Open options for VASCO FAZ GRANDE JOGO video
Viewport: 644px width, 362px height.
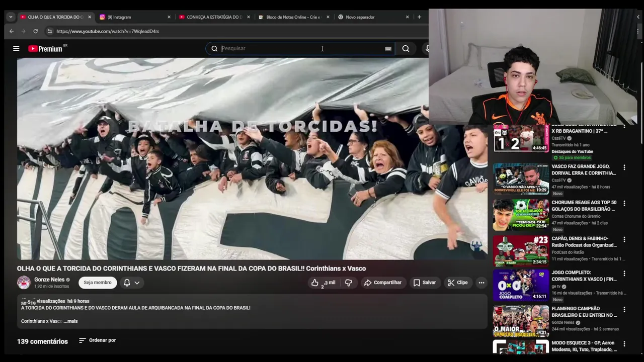click(624, 167)
